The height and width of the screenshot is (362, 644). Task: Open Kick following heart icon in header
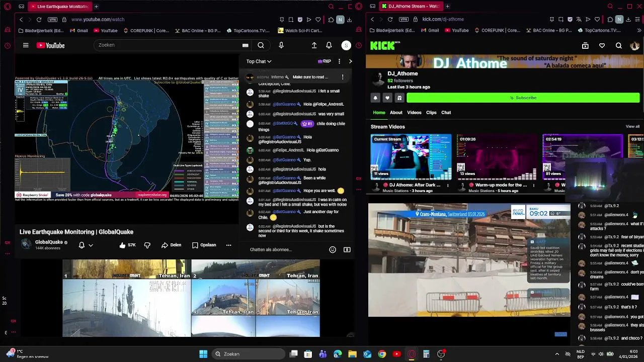pyautogui.click(x=602, y=46)
